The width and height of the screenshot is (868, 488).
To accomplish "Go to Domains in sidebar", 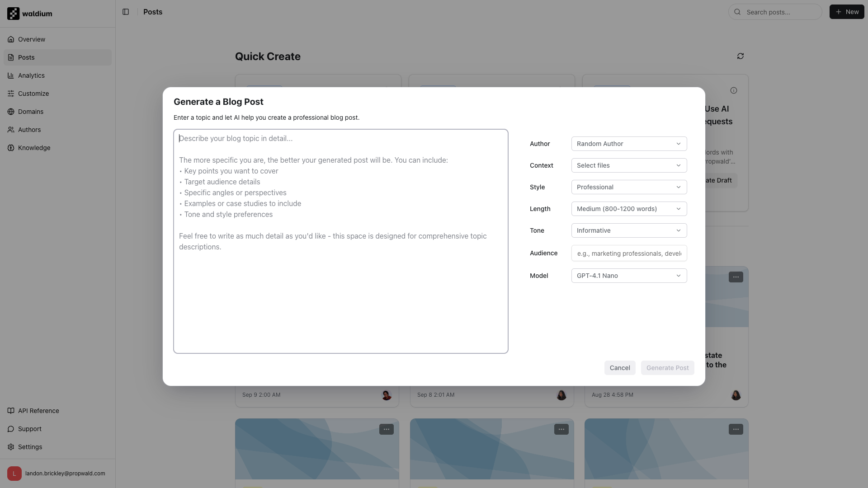I will (x=30, y=112).
